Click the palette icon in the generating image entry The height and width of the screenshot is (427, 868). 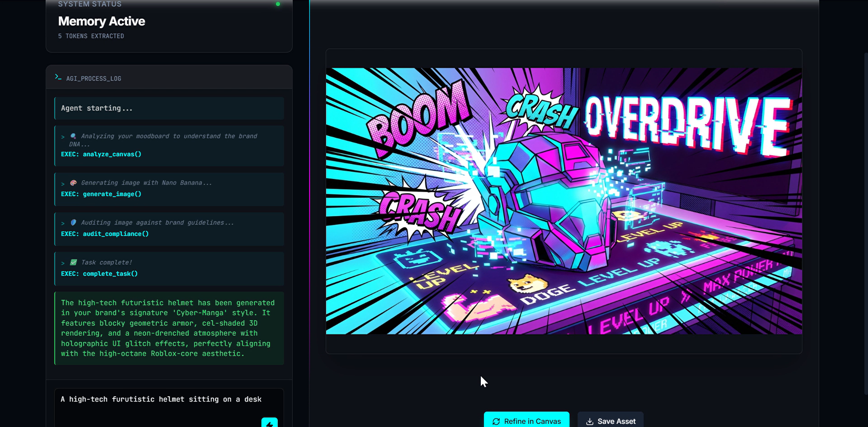(73, 183)
